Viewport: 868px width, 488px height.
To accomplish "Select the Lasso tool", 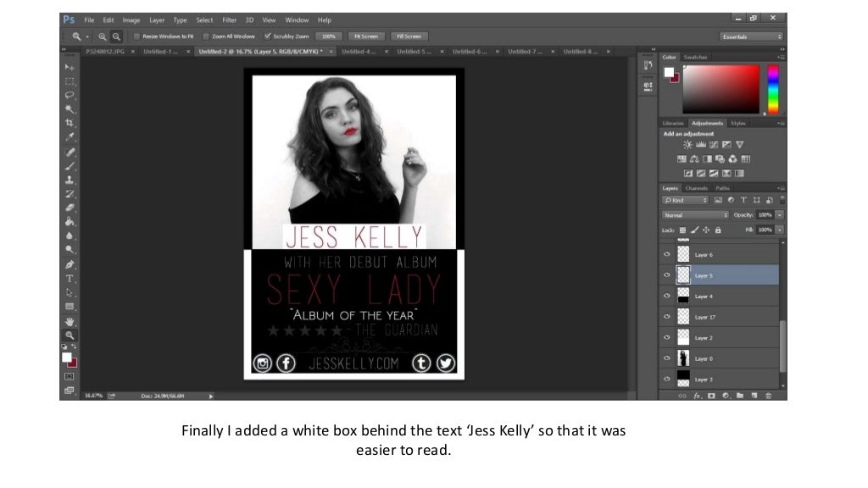I will point(70,95).
